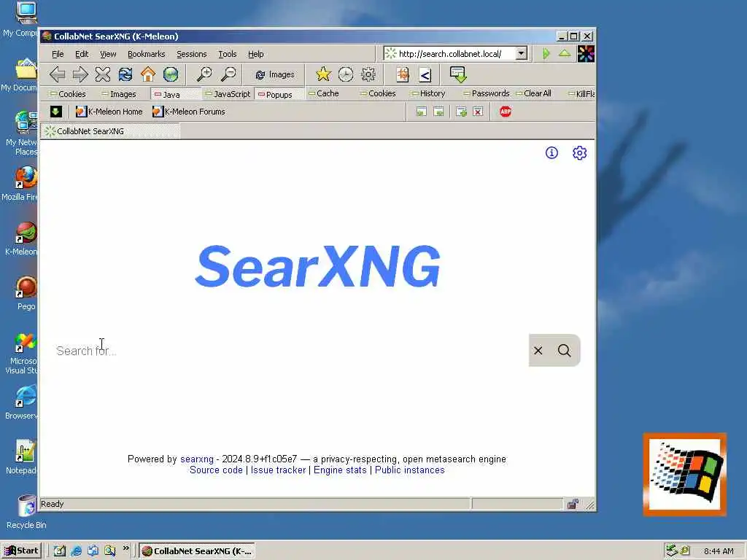This screenshot has width=747, height=560.
Task: Clear Cookies using button beside Cache
Action: click(x=378, y=93)
